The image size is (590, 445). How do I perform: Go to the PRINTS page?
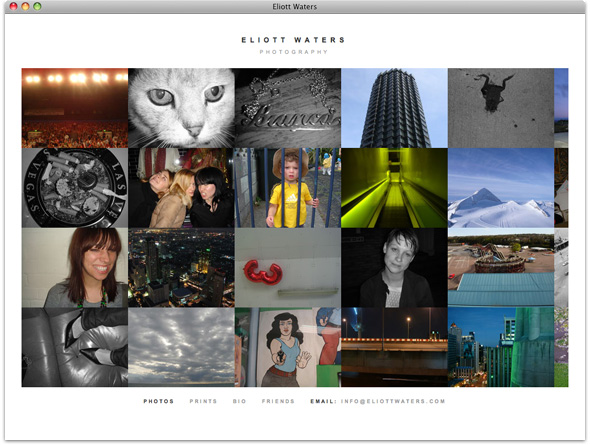203,401
